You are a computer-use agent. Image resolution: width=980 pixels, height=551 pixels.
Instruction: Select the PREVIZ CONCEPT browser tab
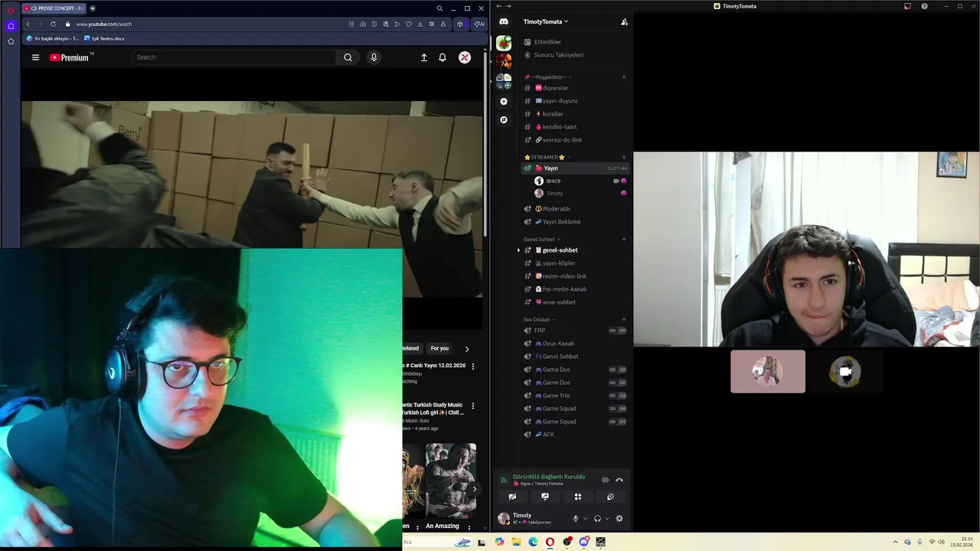click(54, 8)
